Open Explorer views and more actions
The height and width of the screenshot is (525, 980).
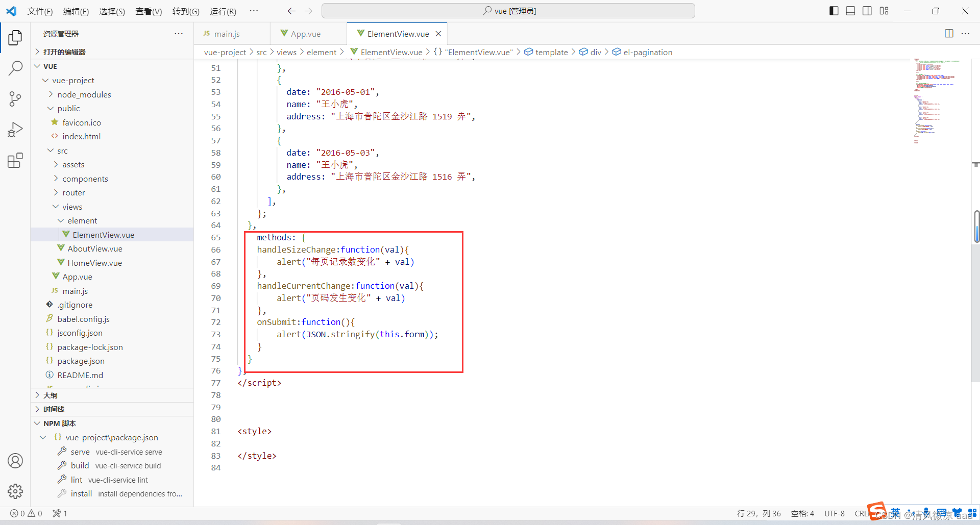pos(179,33)
